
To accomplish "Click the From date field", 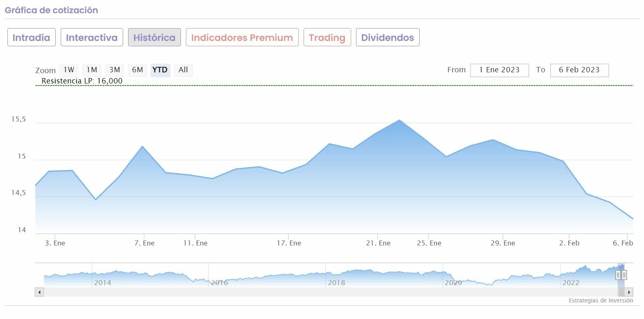I will (x=499, y=70).
